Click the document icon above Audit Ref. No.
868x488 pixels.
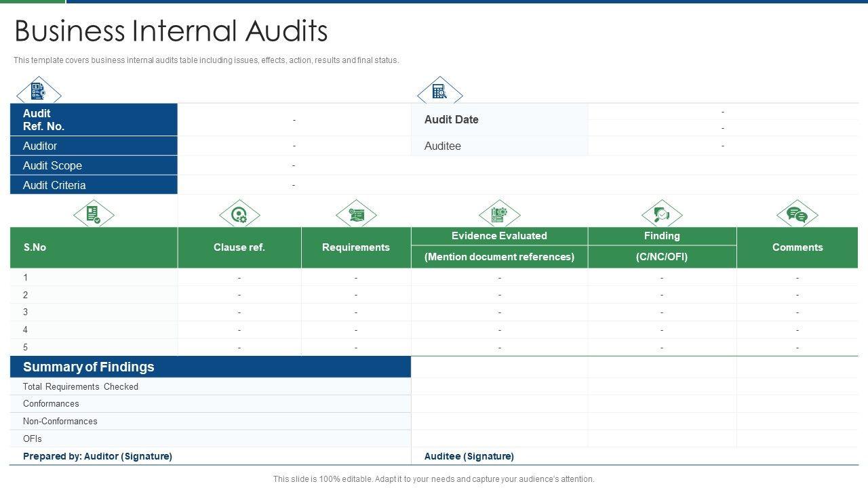[x=38, y=91]
